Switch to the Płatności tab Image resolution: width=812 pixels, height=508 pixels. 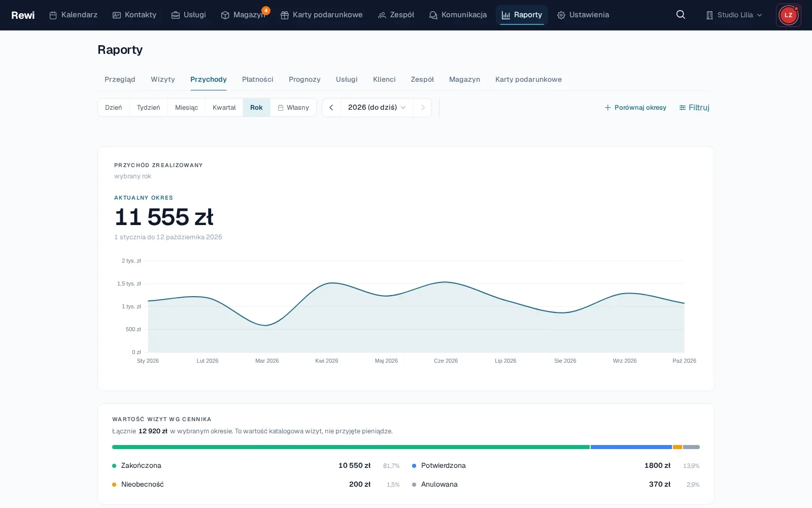(x=258, y=79)
